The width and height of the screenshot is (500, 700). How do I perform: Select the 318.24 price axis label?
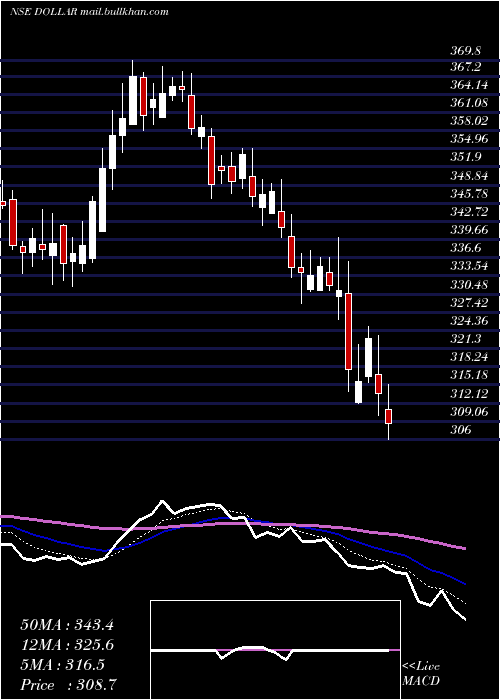(469, 357)
